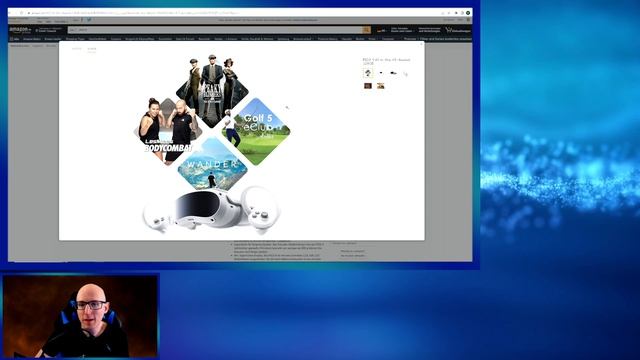Click the Amazon logo
This screenshot has width=640, height=360.
pyautogui.click(x=20, y=30)
